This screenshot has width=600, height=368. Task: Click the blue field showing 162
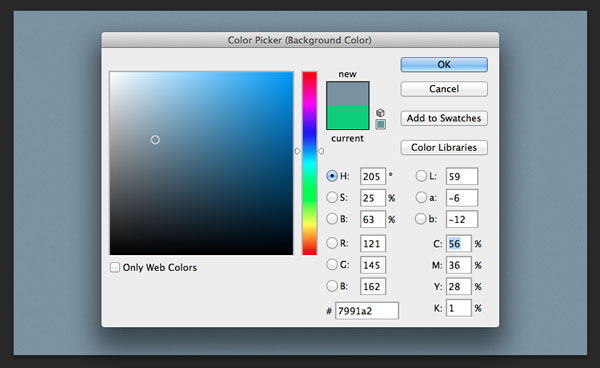pyautogui.click(x=373, y=286)
